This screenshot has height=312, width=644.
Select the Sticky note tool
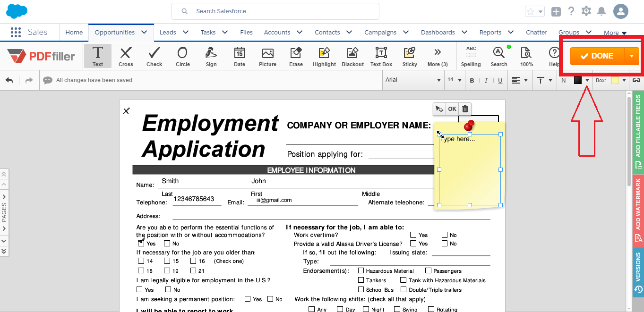pos(410,56)
